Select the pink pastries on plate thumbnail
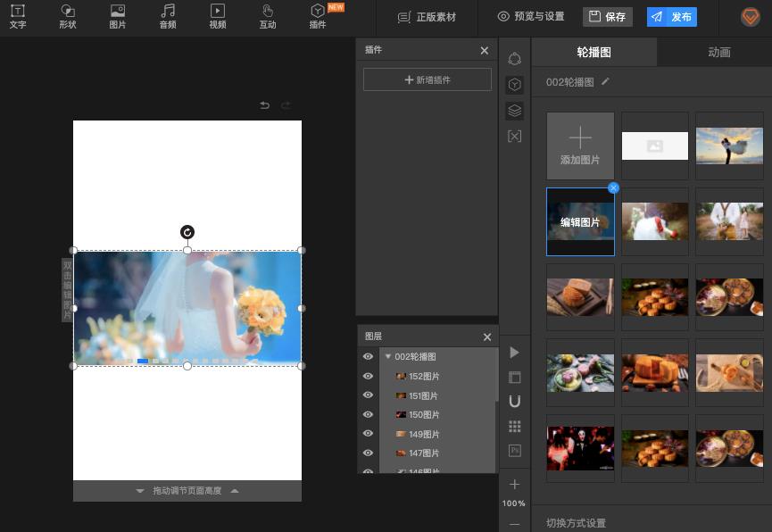Viewport: 772px width, 532px height. pyautogui.click(x=580, y=373)
